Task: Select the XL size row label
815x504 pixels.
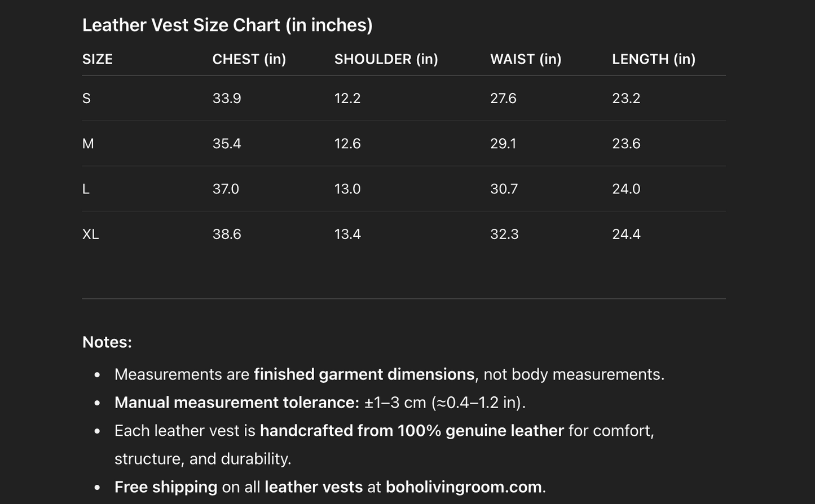Action: pyautogui.click(x=90, y=234)
